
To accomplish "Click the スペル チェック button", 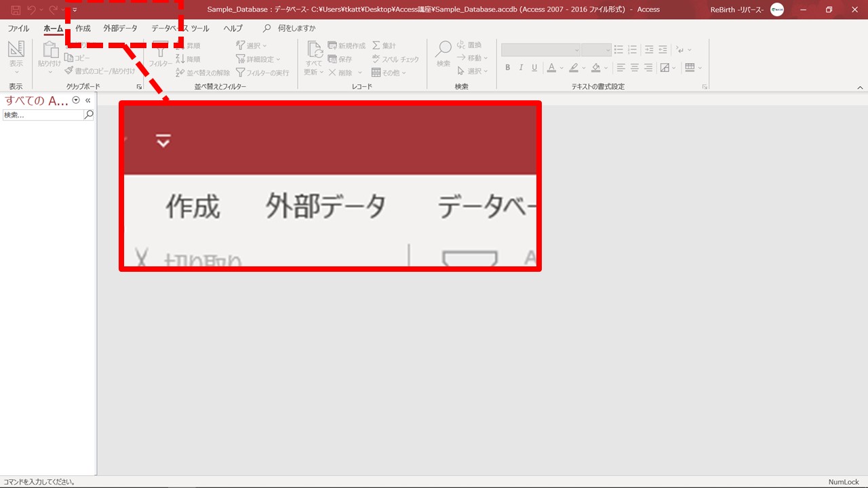I will point(395,59).
